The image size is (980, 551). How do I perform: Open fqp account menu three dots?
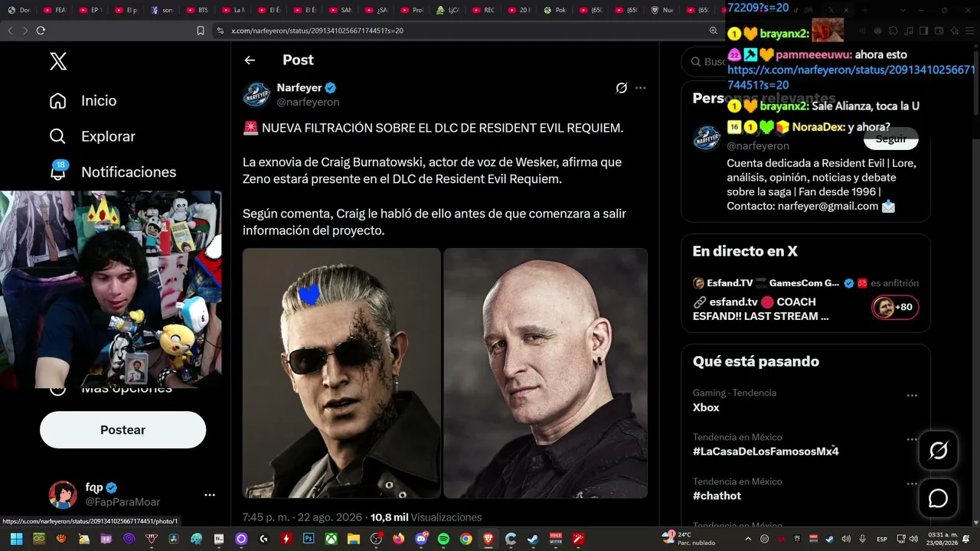point(210,495)
